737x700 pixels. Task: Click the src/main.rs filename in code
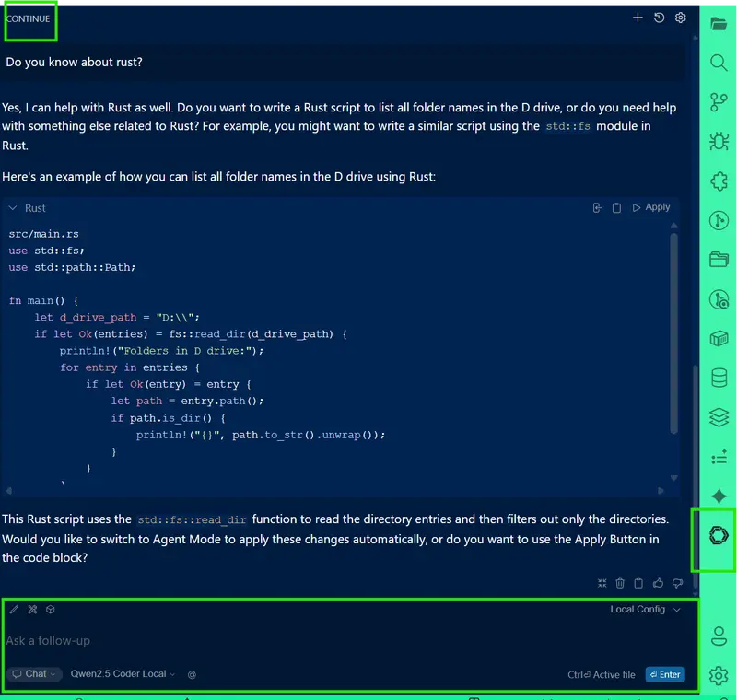pyautogui.click(x=43, y=234)
